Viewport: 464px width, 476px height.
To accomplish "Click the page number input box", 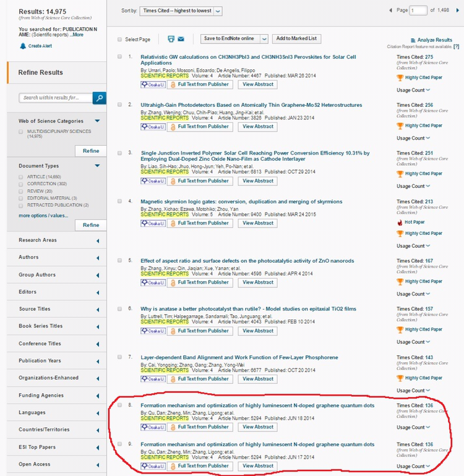I will pos(418,11).
